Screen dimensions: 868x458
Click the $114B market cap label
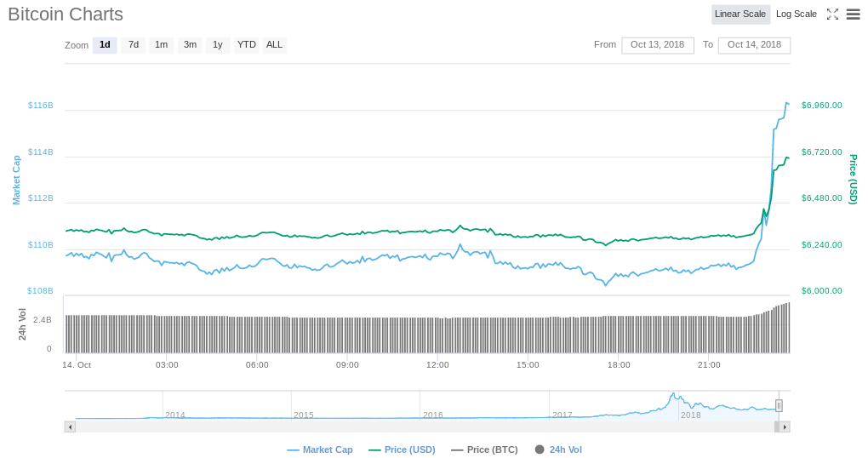pyautogui.click(x=40, y=152)
